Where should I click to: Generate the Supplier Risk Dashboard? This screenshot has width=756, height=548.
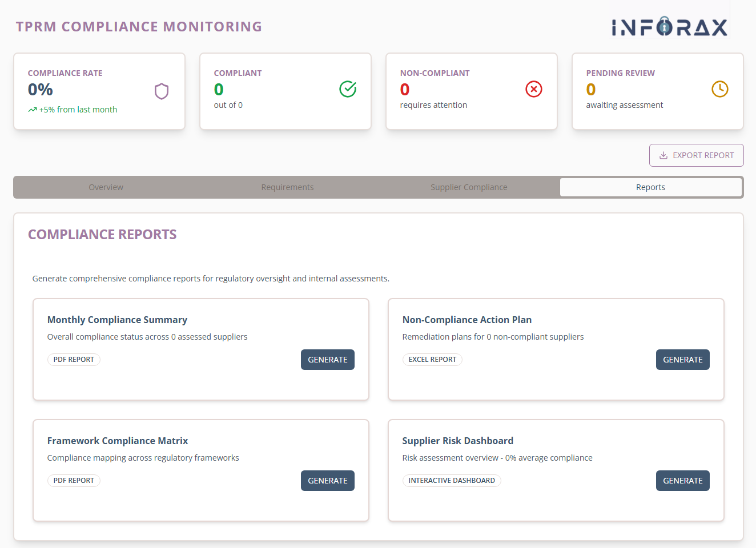[x=682, y=480]
